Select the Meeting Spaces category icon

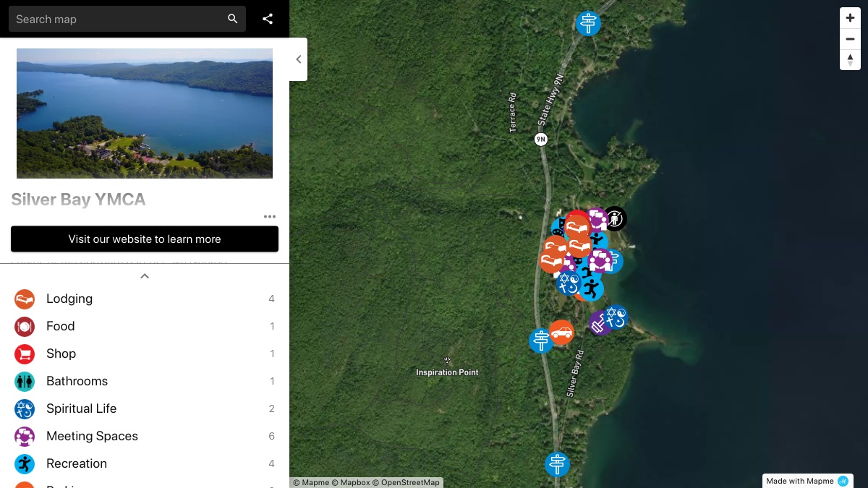pyautogui.click(x=25, y=436)
